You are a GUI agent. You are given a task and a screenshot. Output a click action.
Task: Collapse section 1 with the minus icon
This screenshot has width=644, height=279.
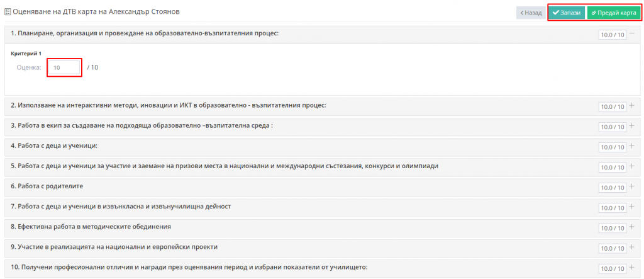pos(632,34)
